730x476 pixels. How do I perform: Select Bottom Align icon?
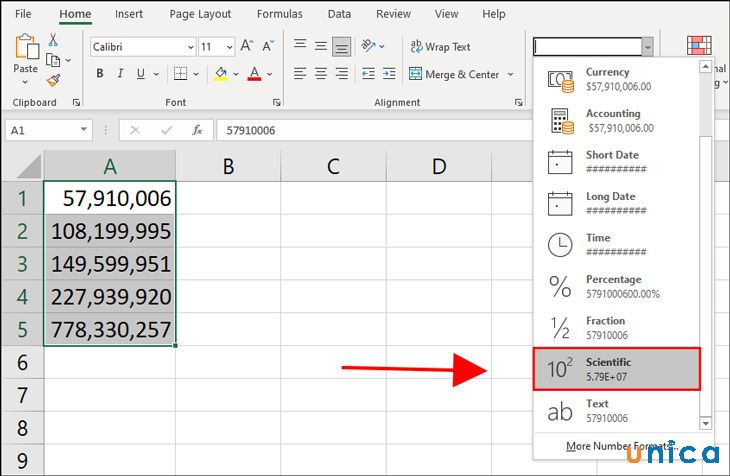341,47
